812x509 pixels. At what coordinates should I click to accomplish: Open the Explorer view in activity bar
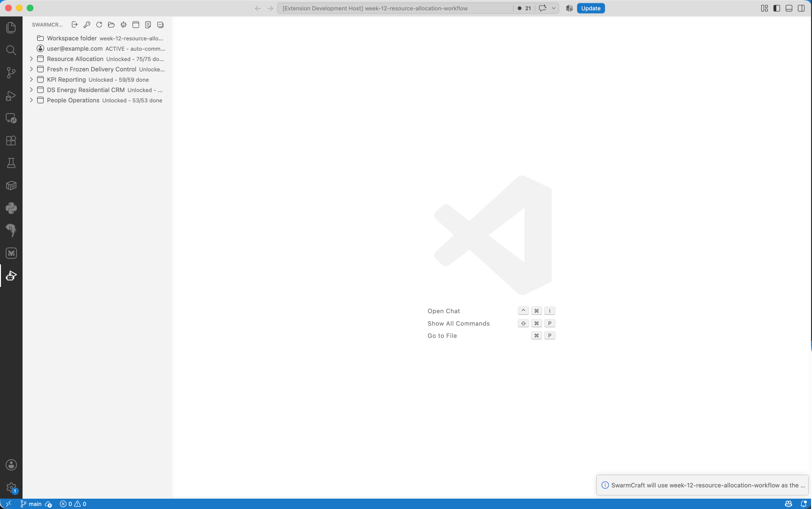(x=11, y=28)
